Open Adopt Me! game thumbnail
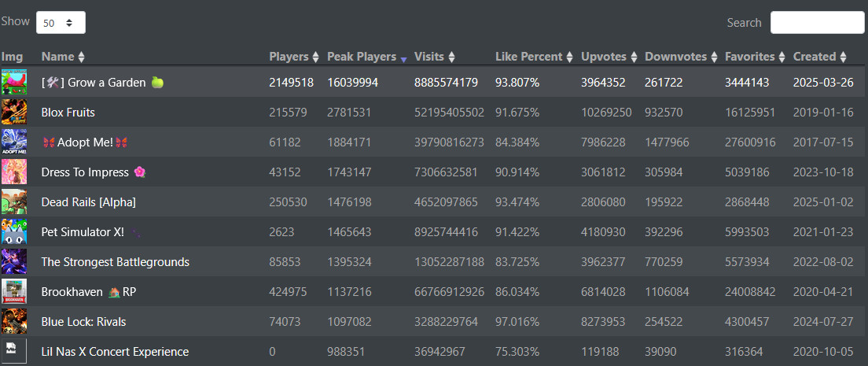The image size is (868, 366). point(14,142)
